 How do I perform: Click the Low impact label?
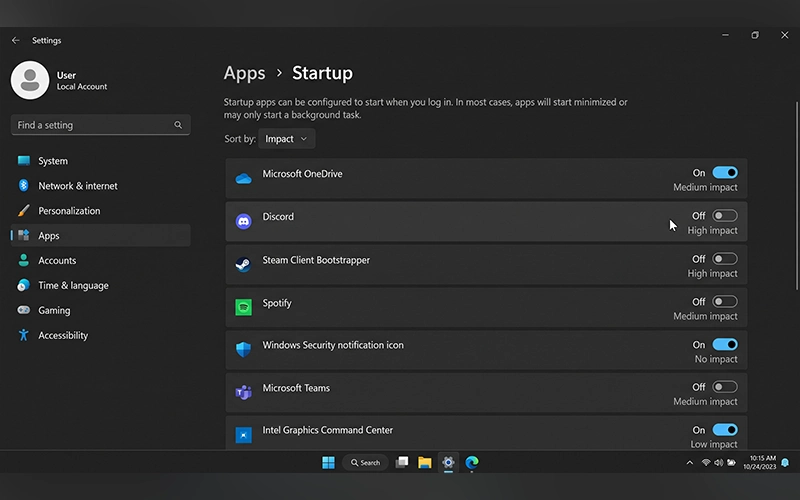coord(714,444)
